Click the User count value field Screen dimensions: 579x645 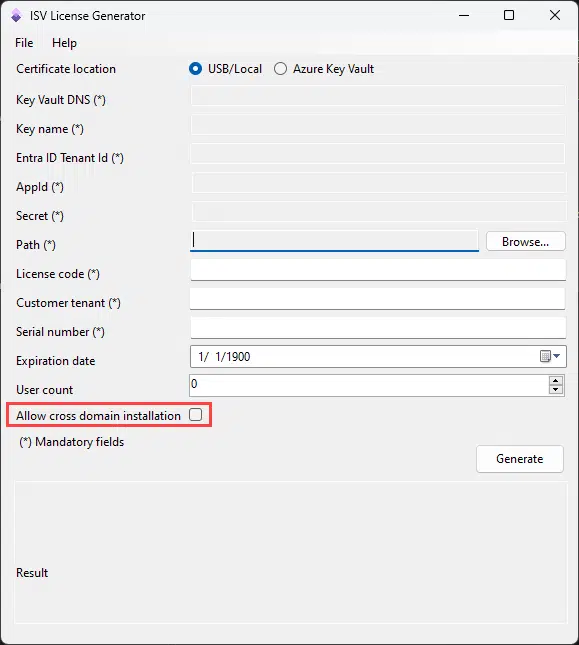tap(369, 385)
